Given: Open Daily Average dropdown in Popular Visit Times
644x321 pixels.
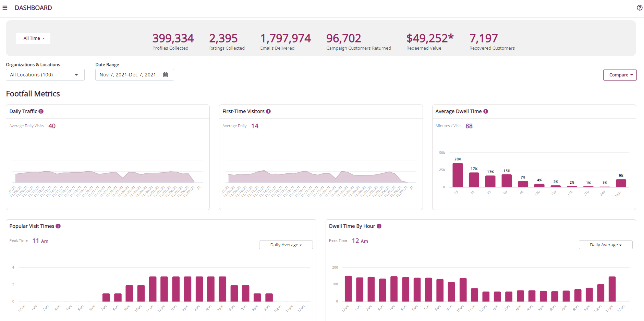Looking at the screenshot, I should (286, 244).
